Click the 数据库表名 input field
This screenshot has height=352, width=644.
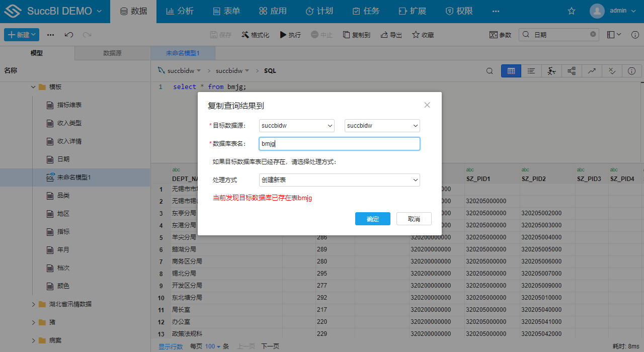tap(339, 144)
